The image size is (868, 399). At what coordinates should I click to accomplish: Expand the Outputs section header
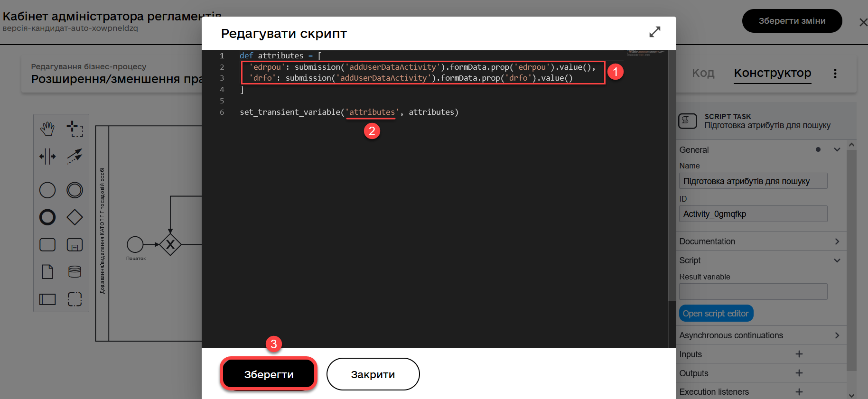click(x=694, y=373)
